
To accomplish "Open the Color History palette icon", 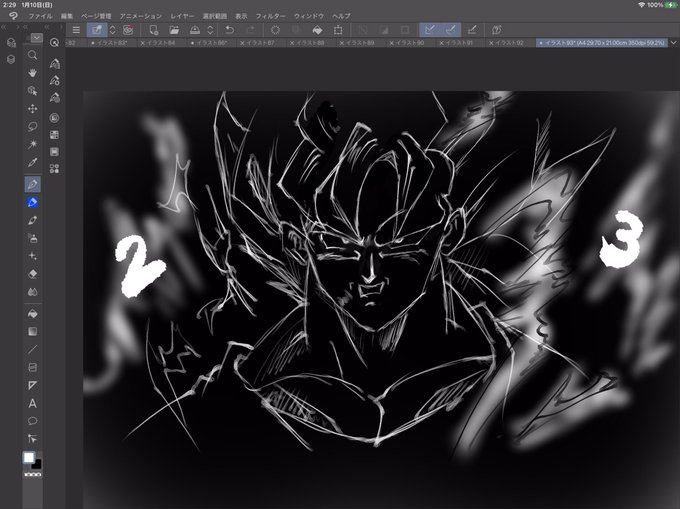I will tap(55, 152).
